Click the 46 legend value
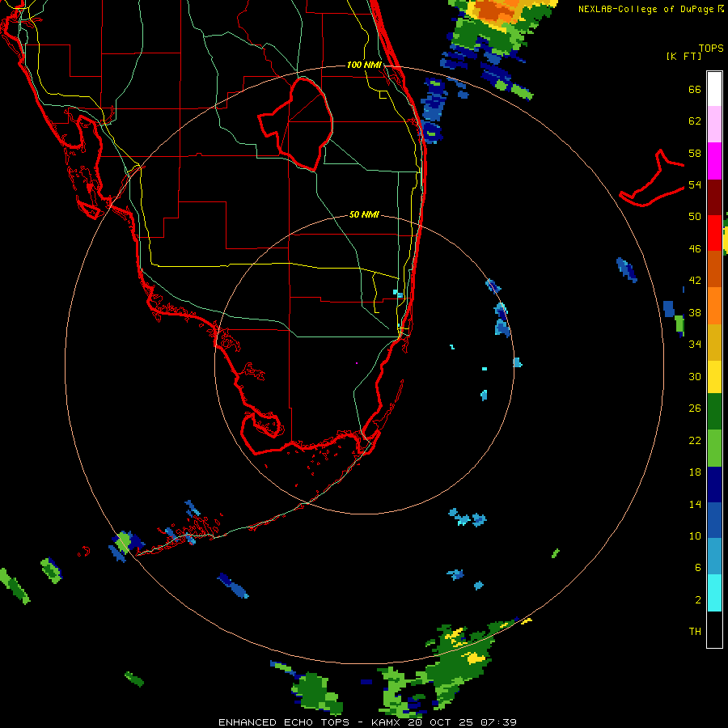 695,248
